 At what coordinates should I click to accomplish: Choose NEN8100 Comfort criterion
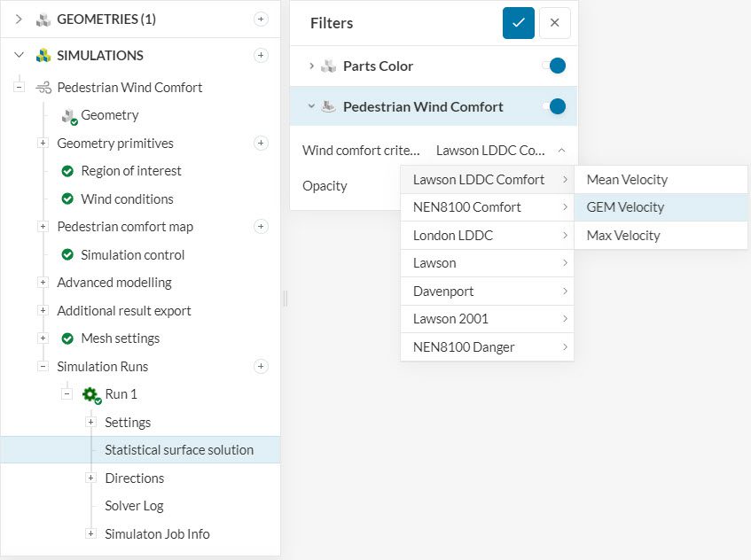point(467,207)
